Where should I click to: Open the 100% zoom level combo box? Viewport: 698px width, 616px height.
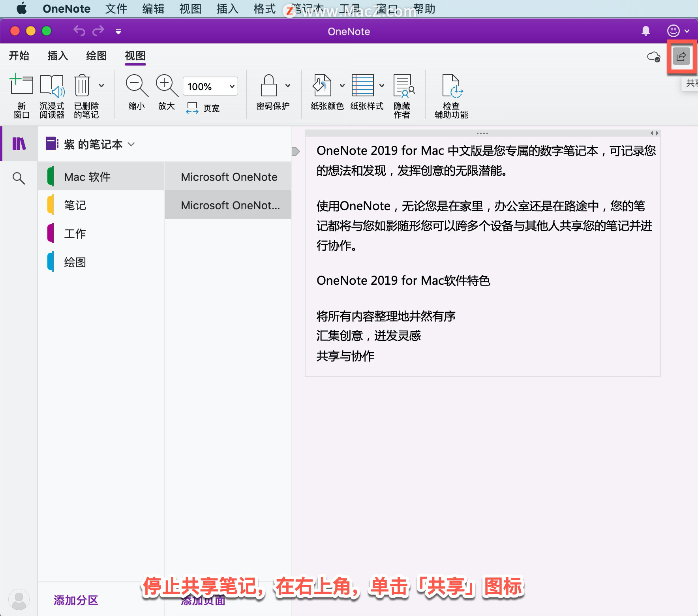[210, 86]
